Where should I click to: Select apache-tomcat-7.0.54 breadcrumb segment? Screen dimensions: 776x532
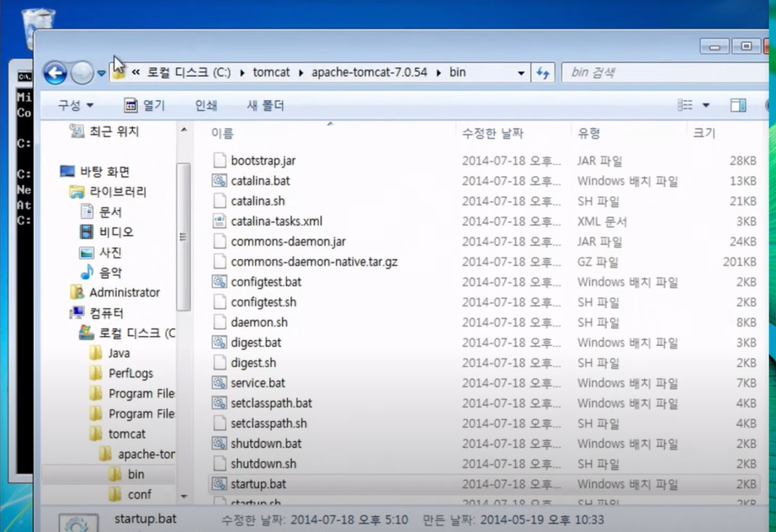click(x=369, y=72)
